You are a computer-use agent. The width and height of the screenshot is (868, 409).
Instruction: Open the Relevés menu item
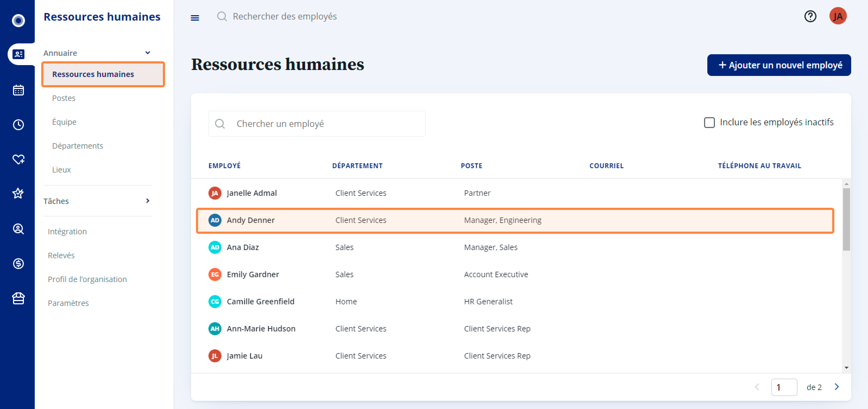click(61, 255)
